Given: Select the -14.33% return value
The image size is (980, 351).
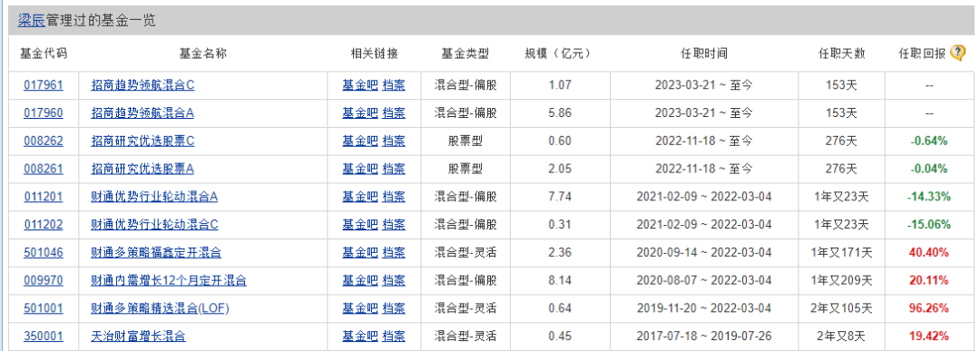Looking at the screenshot, I should (x=929, y=197).
